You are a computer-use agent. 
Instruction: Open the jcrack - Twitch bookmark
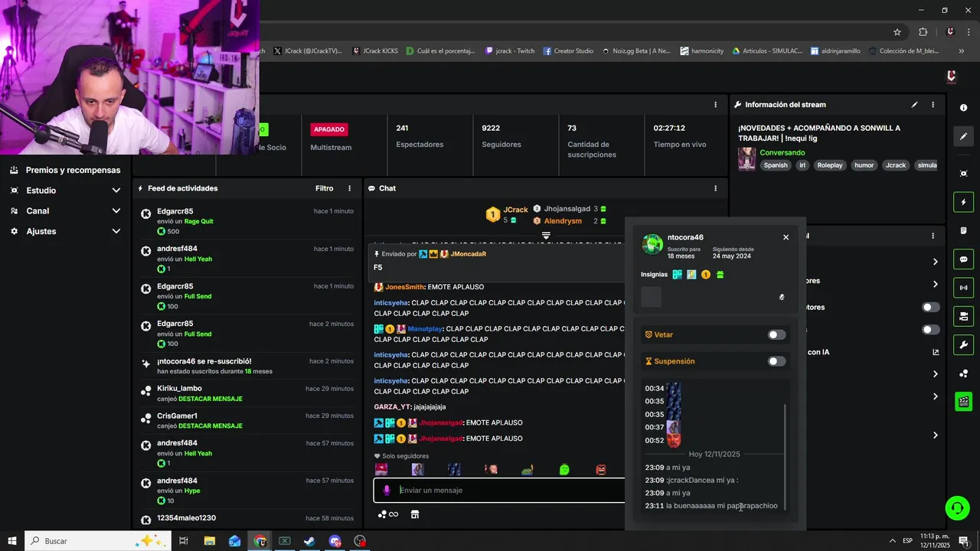pyautogui.click(x=510, y=51)
